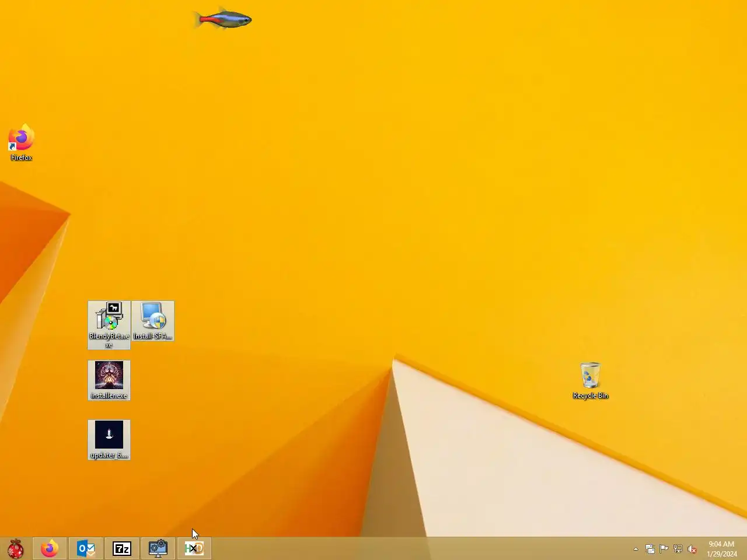Open the monitor-with-gears taskbar app
This screenshot has height=560, width=747.
click(158, 548)
